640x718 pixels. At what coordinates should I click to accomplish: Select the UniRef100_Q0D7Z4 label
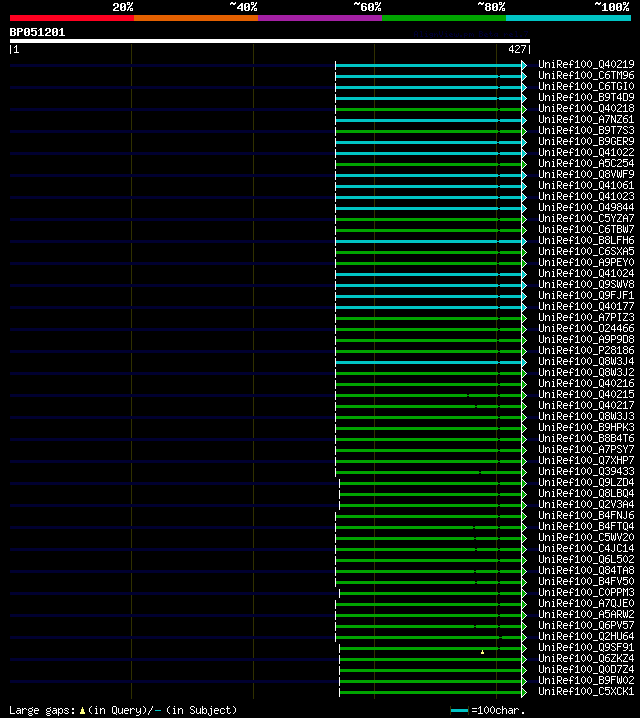tap(586, 669)
